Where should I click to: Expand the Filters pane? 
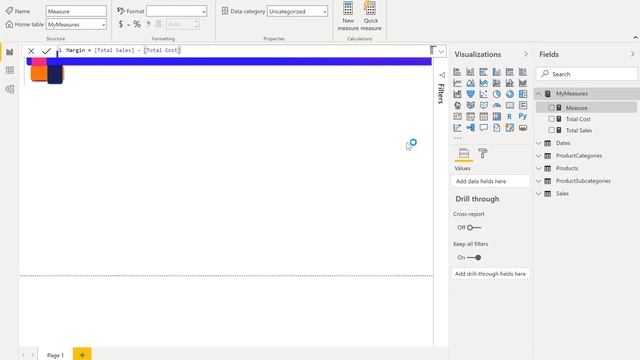[442, 75]
